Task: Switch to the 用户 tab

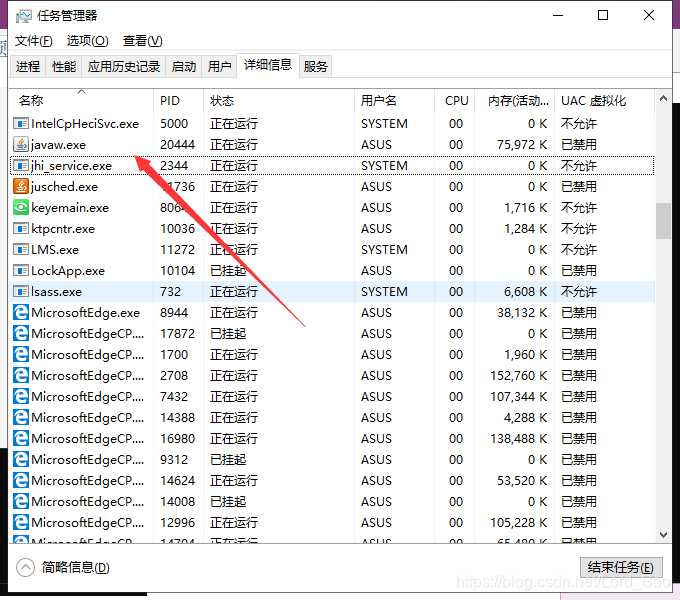Action: coord(219,66)
